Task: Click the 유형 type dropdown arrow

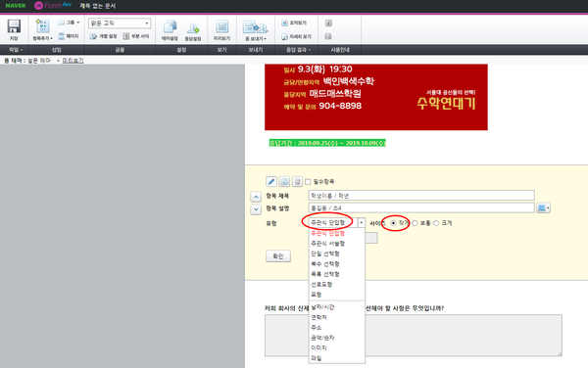Action: [x=361, y=223]
